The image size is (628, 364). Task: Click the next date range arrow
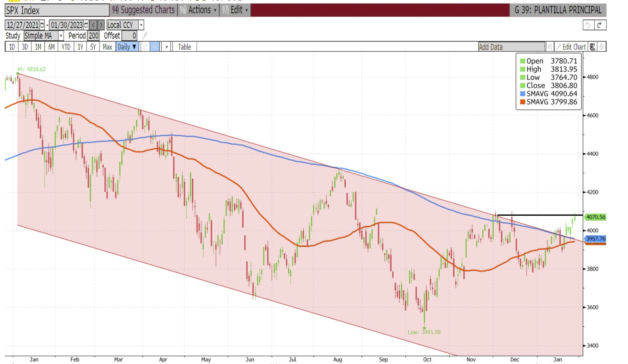click(x=101, y=25)
